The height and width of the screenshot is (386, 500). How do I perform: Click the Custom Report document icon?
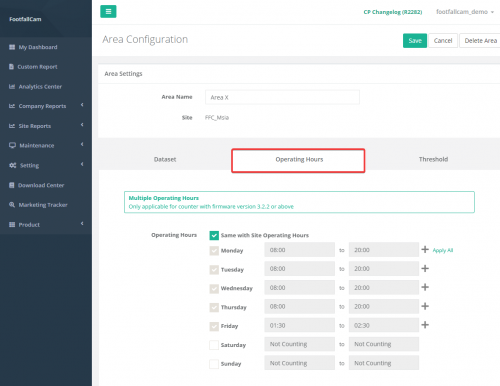pyautogui.click(x=11, y=67)
